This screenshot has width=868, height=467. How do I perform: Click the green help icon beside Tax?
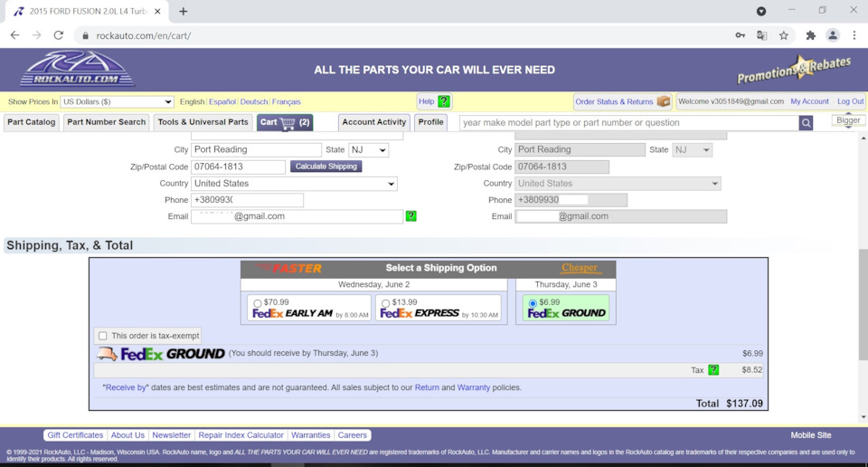pos(713,369)
